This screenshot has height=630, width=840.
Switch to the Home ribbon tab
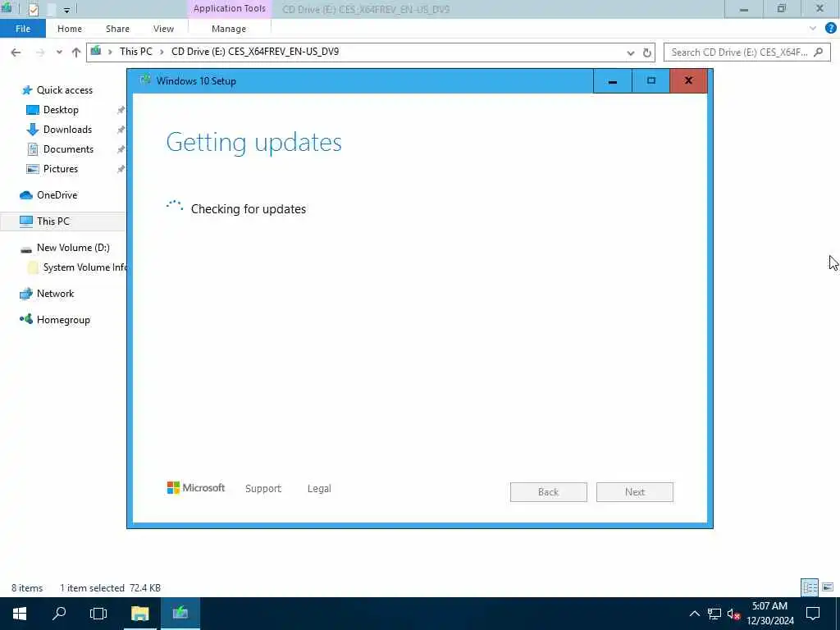coord(70,29)
